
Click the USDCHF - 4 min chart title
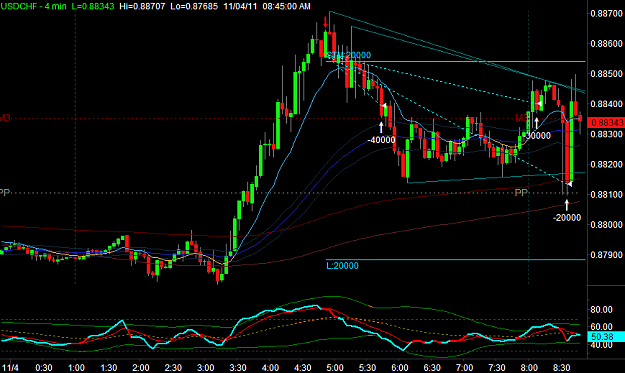33,6
